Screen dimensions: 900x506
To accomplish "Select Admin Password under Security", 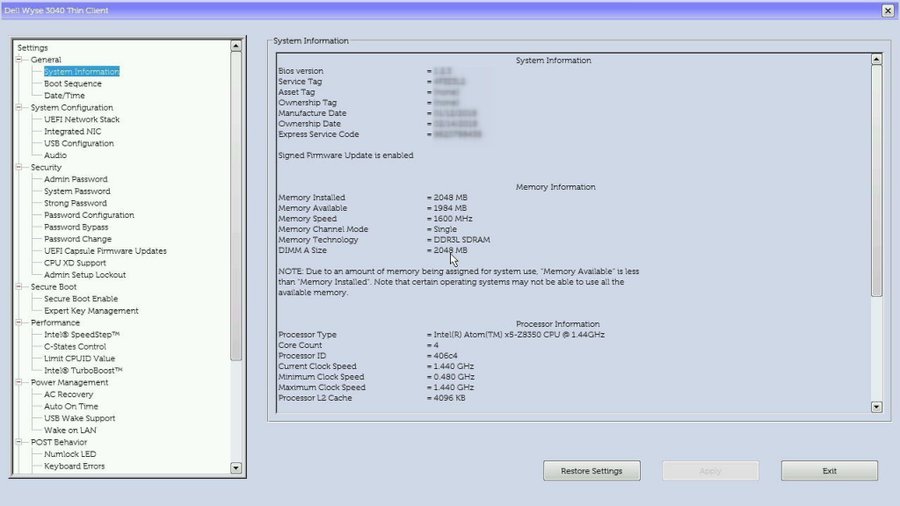I will click(75, 180).
